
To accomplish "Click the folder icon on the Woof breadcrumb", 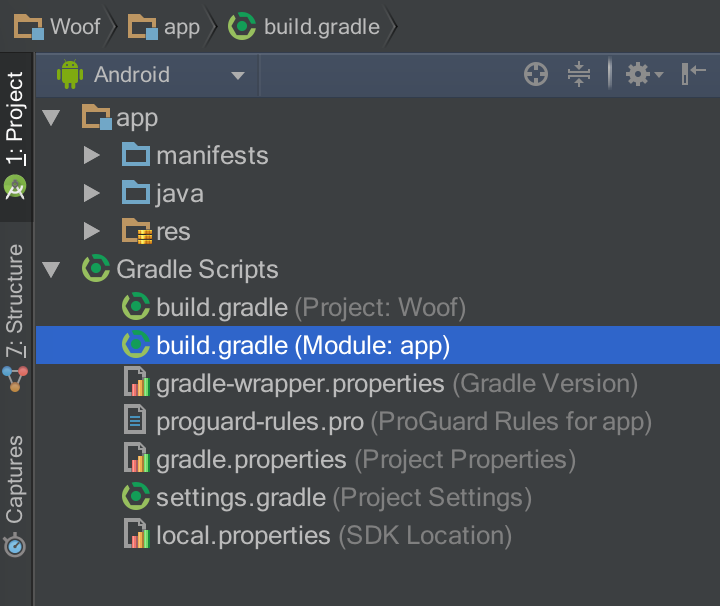I will pos(28,27).
